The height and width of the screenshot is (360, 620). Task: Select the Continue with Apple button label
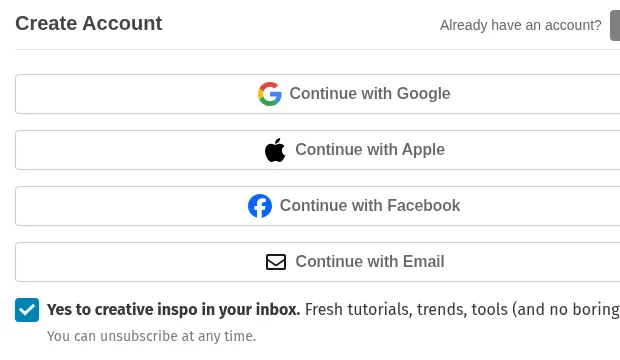[x=370, y=150]
